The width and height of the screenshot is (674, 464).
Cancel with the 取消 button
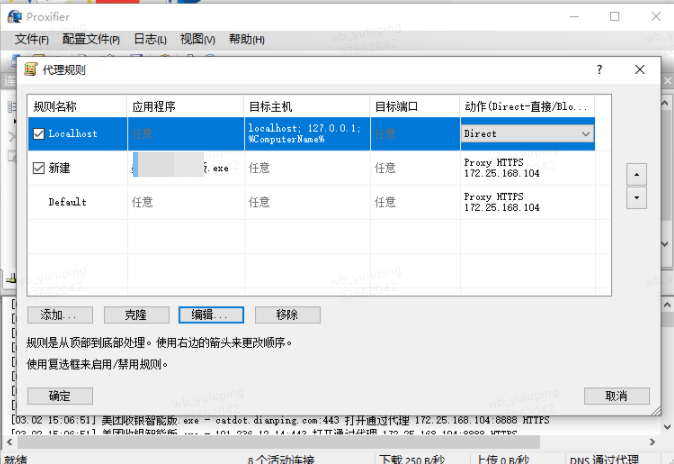[616, 396]
